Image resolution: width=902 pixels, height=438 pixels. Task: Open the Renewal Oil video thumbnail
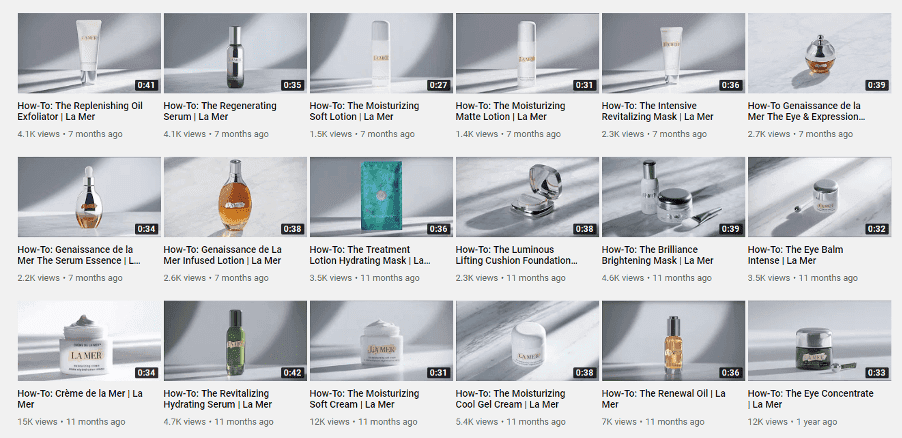tap(674, 341)
